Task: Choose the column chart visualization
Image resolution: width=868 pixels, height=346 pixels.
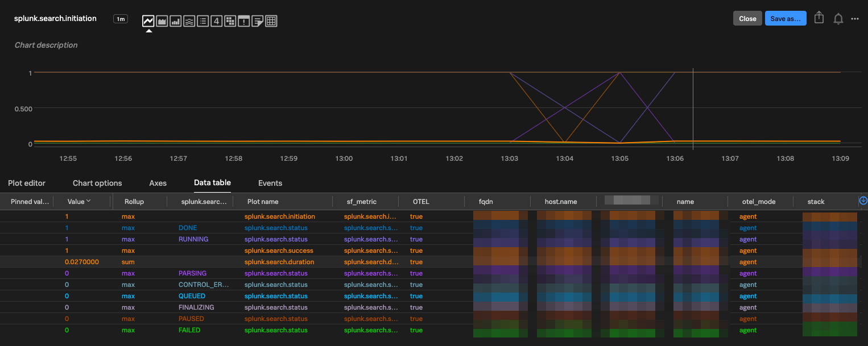Action: [x=176, y=21]
